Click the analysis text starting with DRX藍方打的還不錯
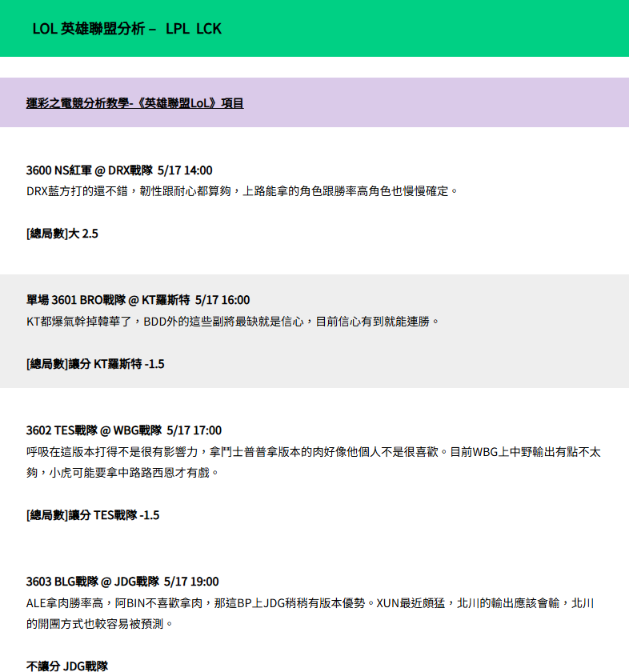Image resolution: width=629 pixels, height=672 pixels. tap(242, 191)
